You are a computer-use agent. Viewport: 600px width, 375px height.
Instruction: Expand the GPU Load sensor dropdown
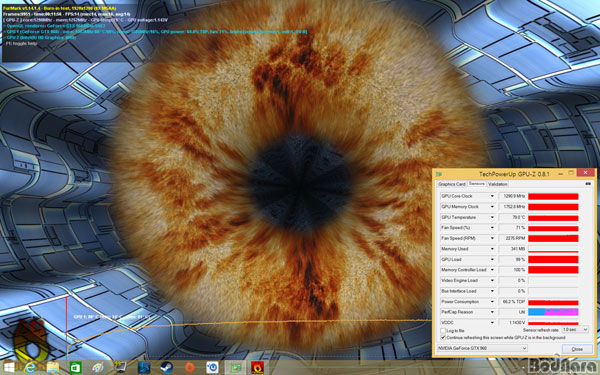[492, 259]
